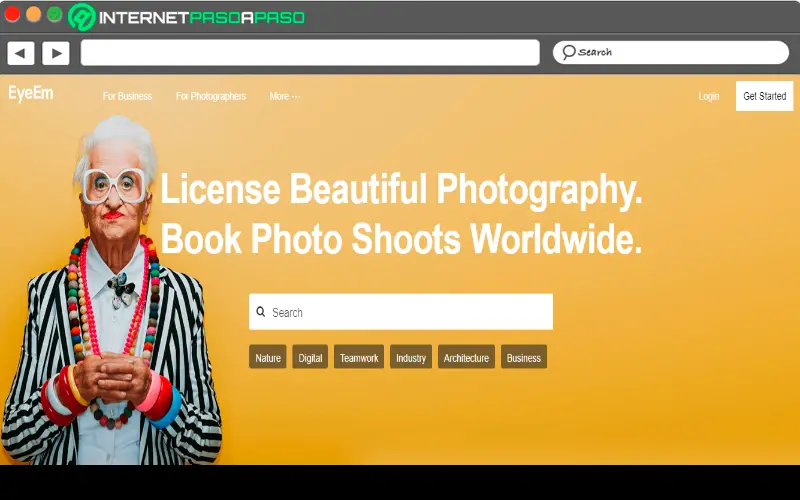Choose the Industry category tag
The height and width of the screenshot is (500, 800).
(x=411, y=357)
